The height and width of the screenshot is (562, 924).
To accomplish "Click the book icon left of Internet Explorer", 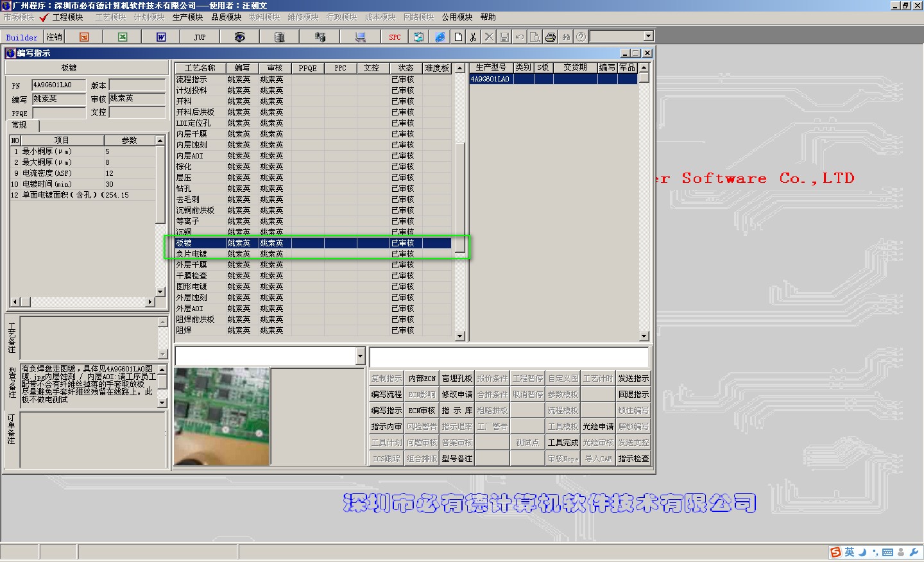I will coord(419,37).
